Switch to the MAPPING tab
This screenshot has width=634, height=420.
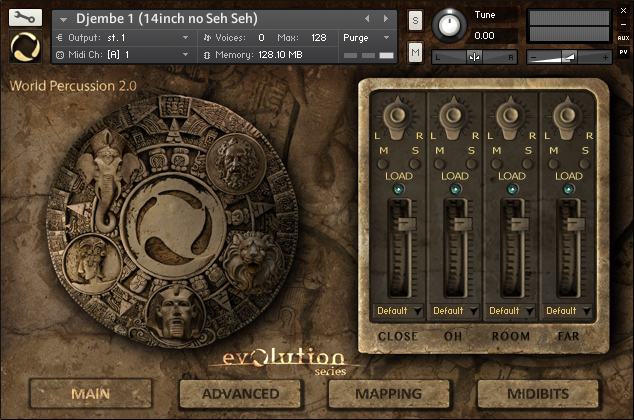389,394
